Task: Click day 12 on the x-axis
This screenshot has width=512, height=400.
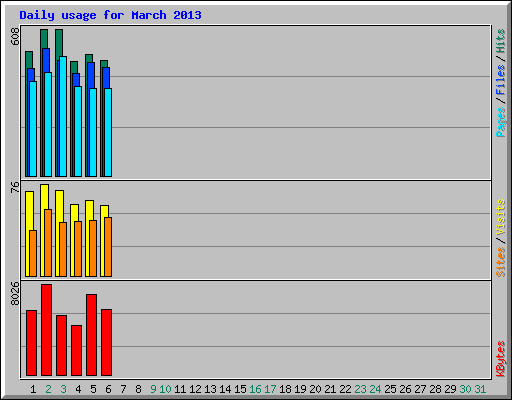Action: pyautogui.click(x=195, y=389)
